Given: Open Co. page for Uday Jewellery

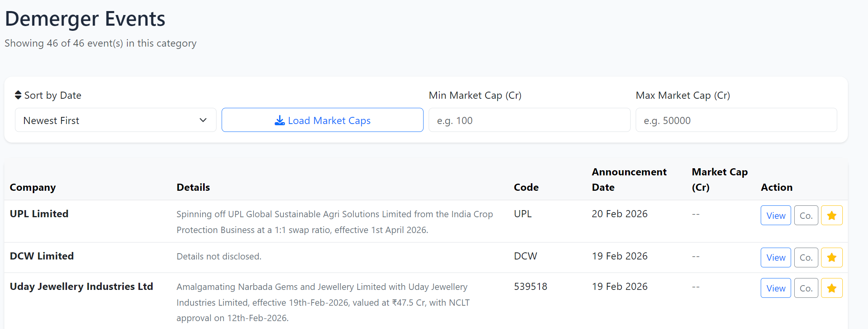Looking at the screenshot, I should pyautogui.click(x=806, y=288).
